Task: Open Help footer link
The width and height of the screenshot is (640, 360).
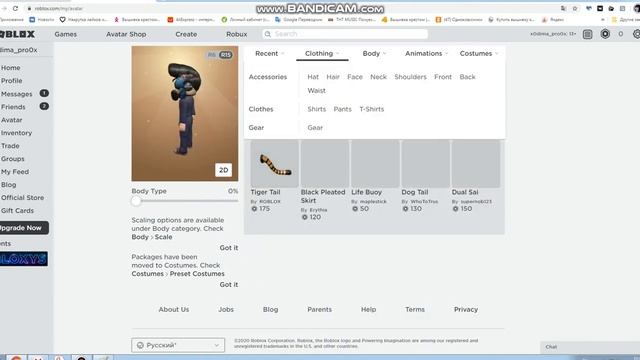Action: click(368, 309)
